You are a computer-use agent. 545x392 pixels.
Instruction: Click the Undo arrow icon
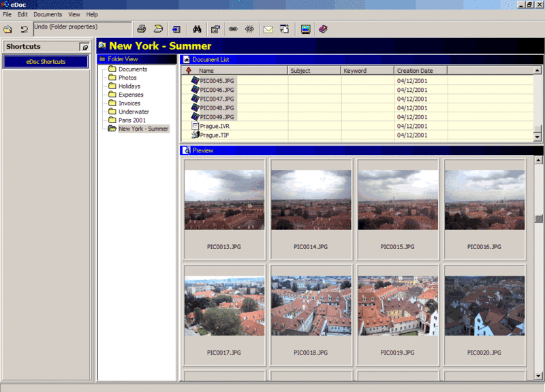(24, 29)
